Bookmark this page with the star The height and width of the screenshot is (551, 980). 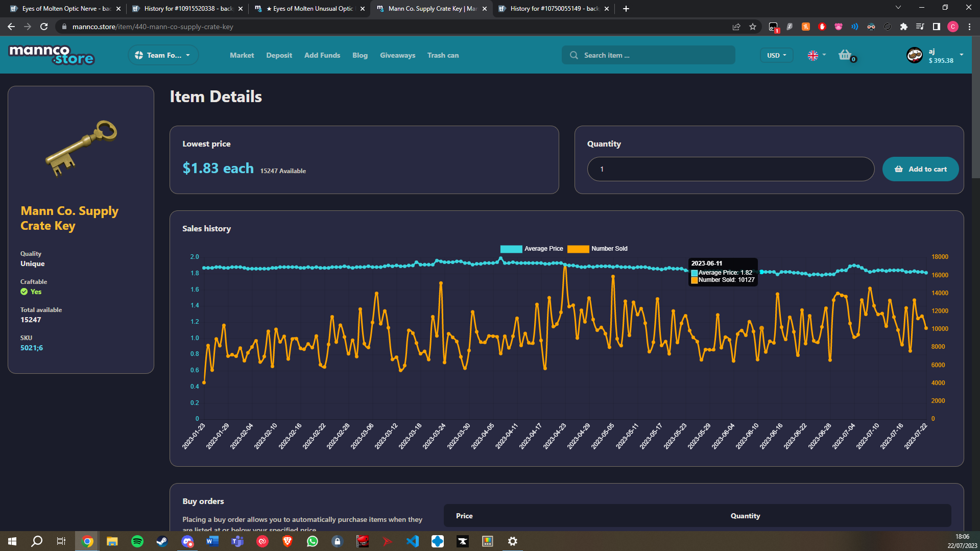click(x=752, y=27)
